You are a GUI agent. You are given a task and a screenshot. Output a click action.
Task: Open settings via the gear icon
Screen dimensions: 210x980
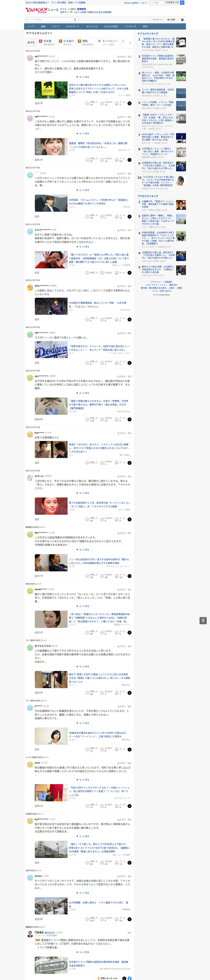[x=182, y=20]
